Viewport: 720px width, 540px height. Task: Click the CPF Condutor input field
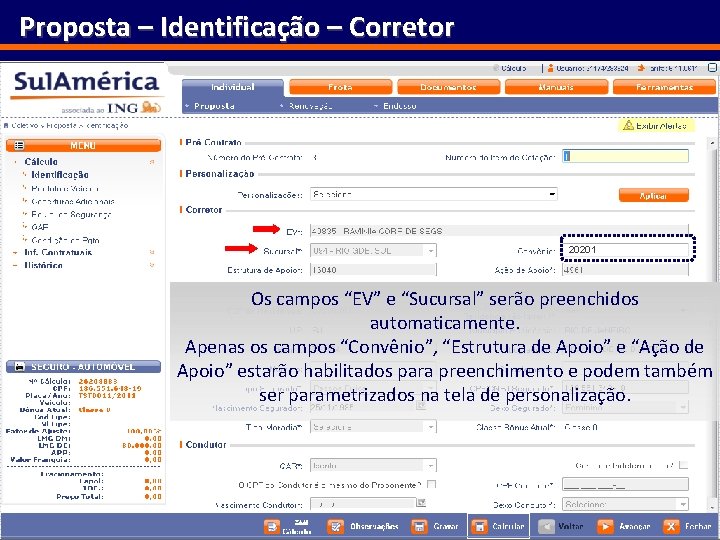pyautogui.click(x=626, y=484)
